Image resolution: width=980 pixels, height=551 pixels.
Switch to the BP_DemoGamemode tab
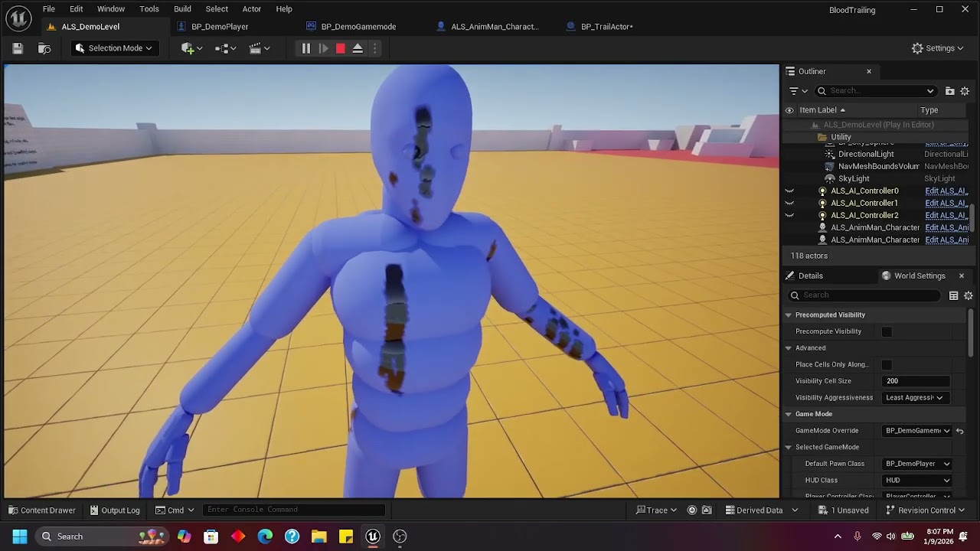[358, 27]
